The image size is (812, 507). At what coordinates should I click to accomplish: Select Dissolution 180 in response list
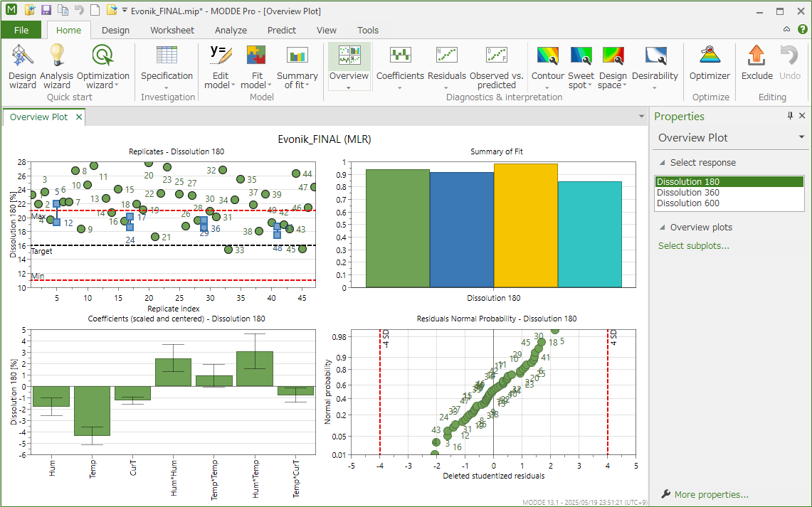coord(729,181)
